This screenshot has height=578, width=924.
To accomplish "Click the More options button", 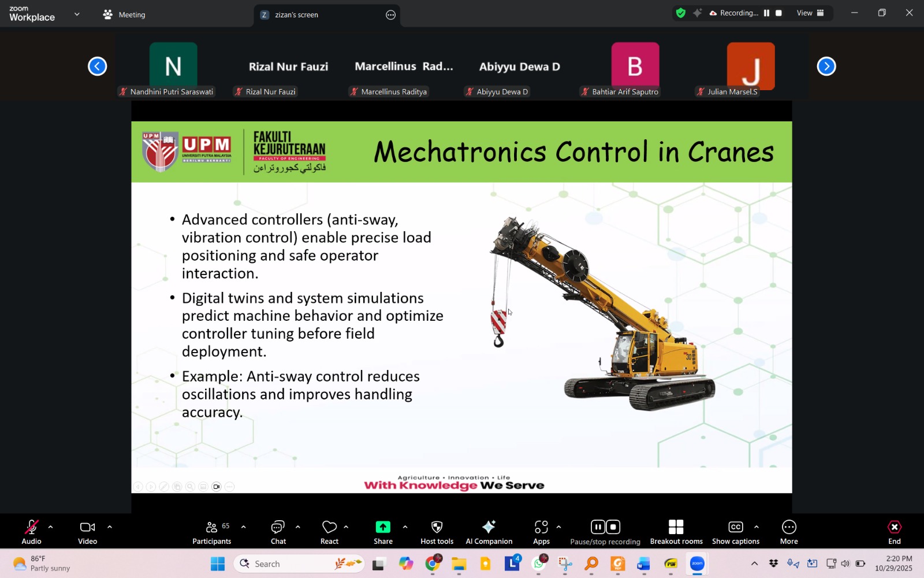I will [789, 532].
